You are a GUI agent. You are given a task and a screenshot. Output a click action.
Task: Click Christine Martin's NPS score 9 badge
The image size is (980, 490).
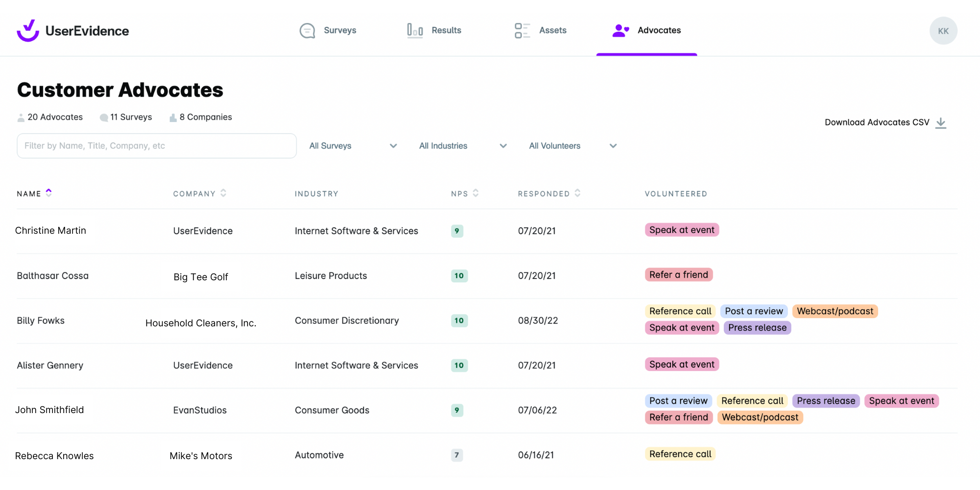[x=457, y=231]
